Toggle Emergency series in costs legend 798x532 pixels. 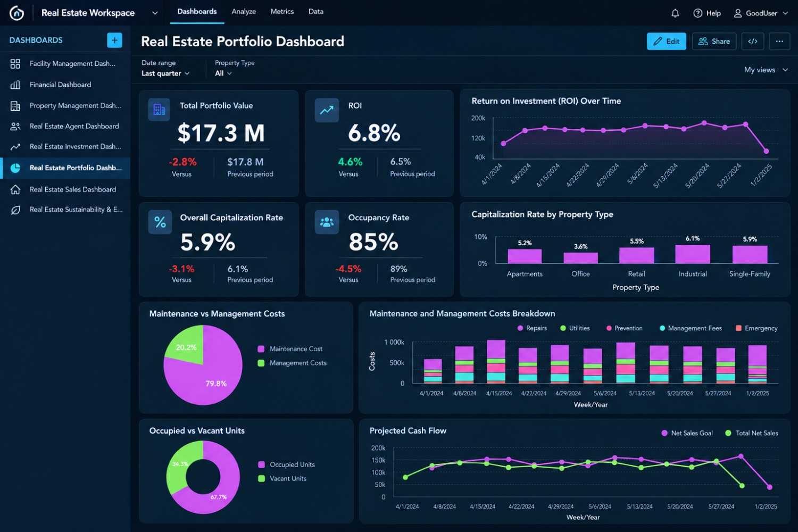pos(757,328)
